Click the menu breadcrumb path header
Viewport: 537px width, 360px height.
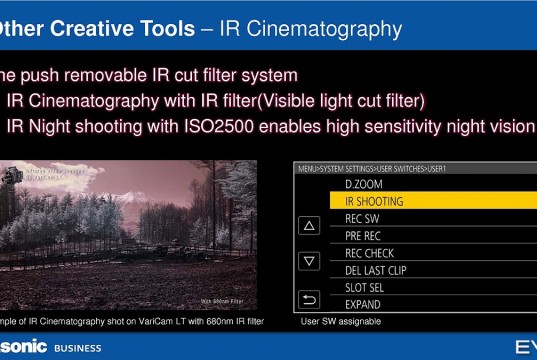coord(372,169)
